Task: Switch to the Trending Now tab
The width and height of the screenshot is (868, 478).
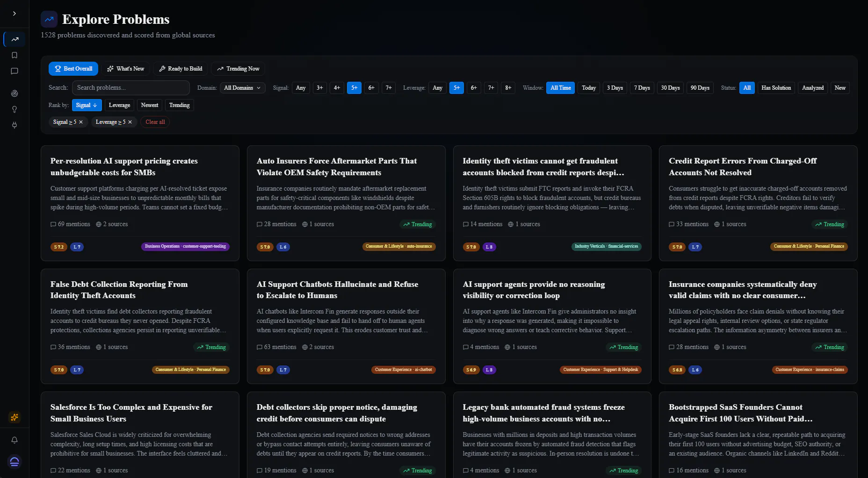Action: tap(238, 69)
